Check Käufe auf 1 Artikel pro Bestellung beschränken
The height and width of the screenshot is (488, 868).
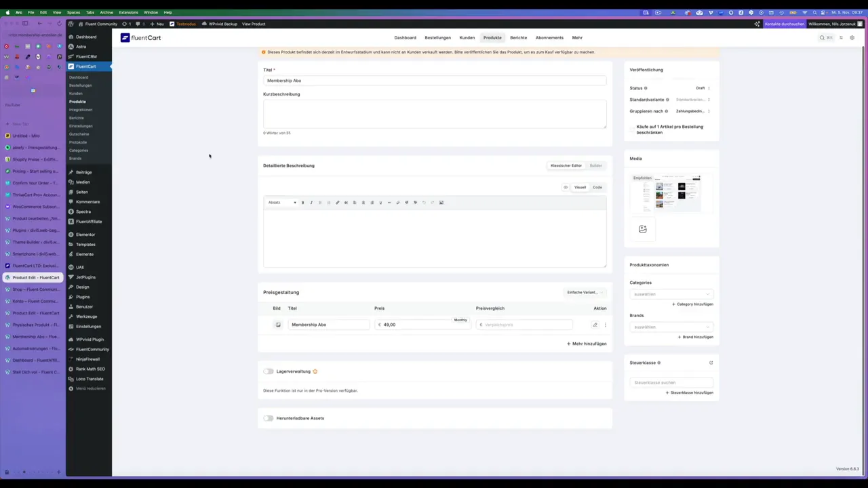(631, 129)
